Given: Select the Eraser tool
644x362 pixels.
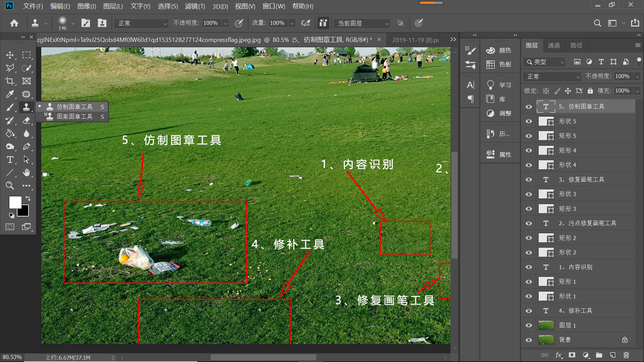Looking at the screenshot, I should coord(26,120).
